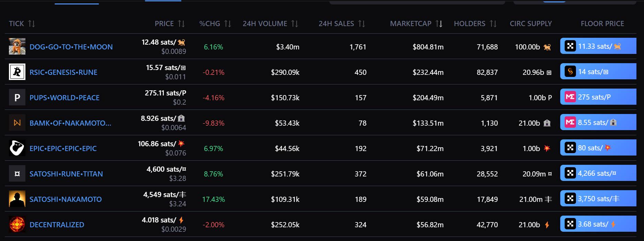This screenshot has width=644, height=241.
Task: Click the DOG•GO•TO•THE•MOON token avatar
Action: click(17, 47)
